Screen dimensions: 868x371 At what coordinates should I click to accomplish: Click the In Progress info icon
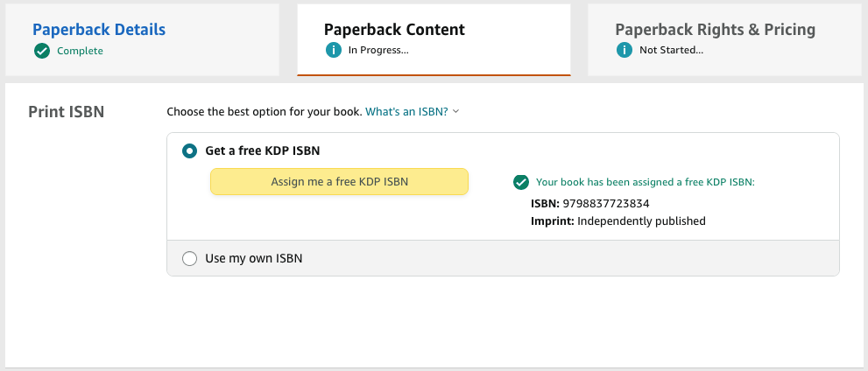[x=333, y=51]
